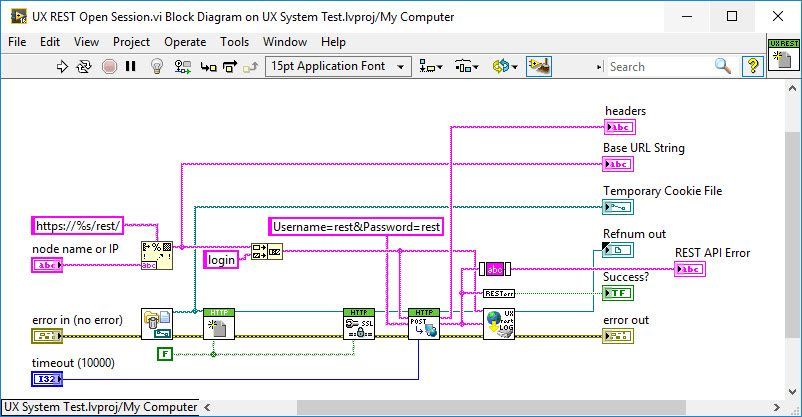The width and height of the screenshot is (802, 417).
Task: Click the Temporary Cookie File label
Action: (662, 191)
